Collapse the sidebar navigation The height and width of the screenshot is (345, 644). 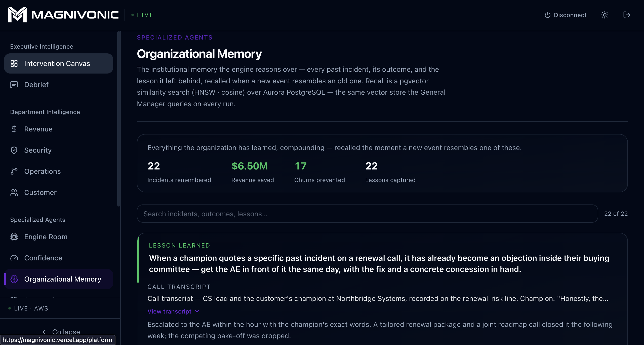click(61, 332)
